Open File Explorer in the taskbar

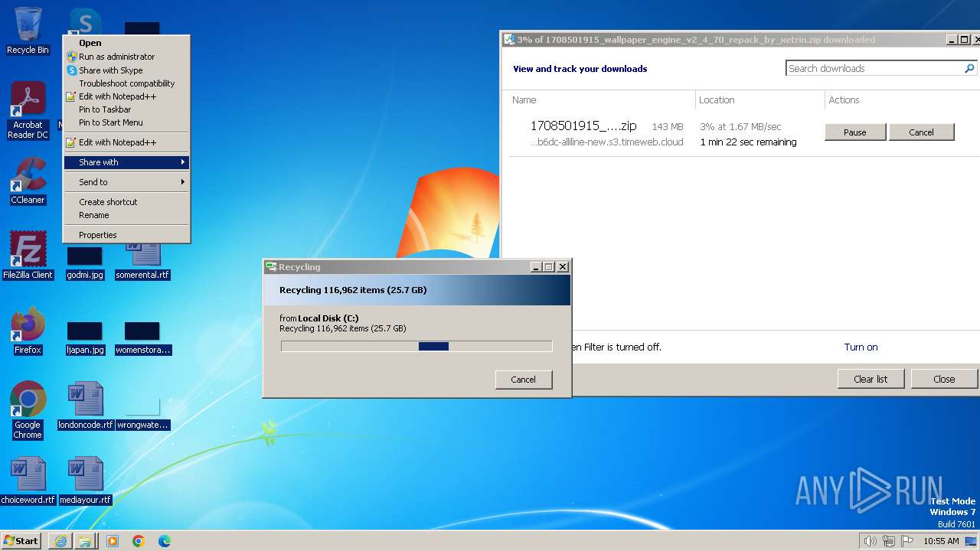click(x=85, y=541)
